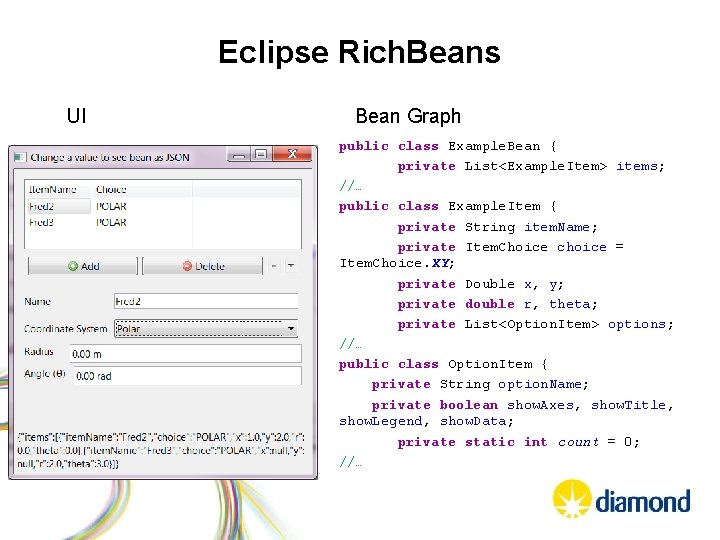Click the Angle field showing 0.00 rad
Screen dimensions: 720x540
click(x=187, y=376)
